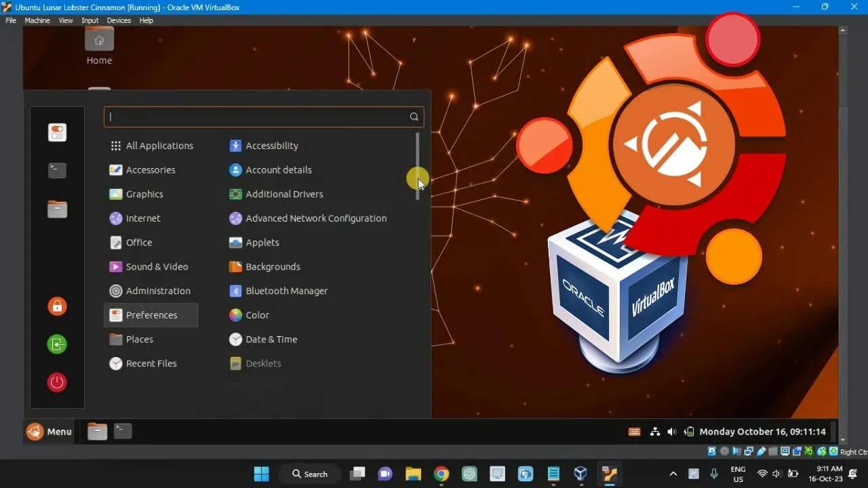The height and width of the screenshot is (488, 868).
Task: Open the file manager icon in menu sidebar
Action: (57, 209)
